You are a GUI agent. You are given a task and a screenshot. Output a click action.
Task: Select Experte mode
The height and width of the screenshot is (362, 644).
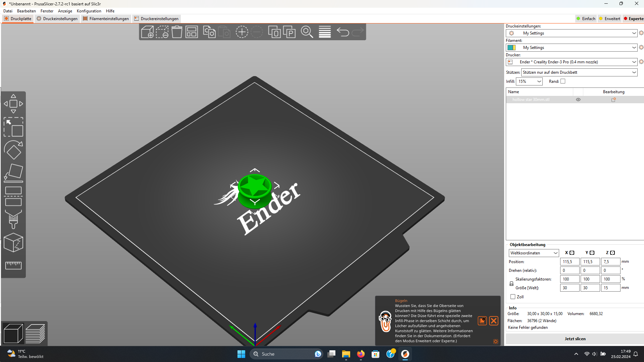(x=633, y=19)
